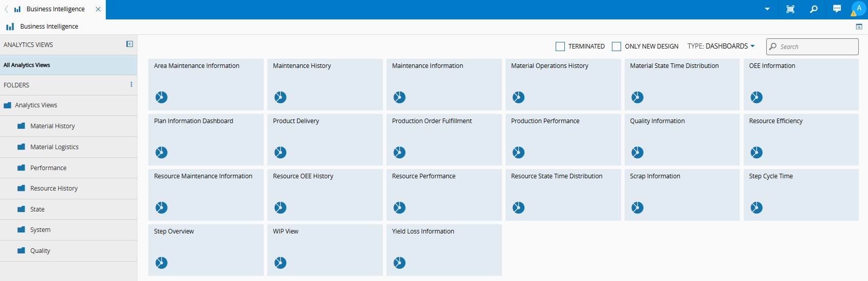
Task: Close the Business Intelligence tab
Action: click(x=98, y=9)
